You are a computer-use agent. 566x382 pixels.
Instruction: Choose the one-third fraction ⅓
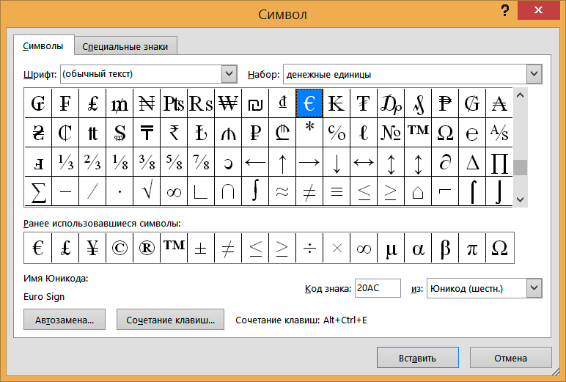(65, 162)
